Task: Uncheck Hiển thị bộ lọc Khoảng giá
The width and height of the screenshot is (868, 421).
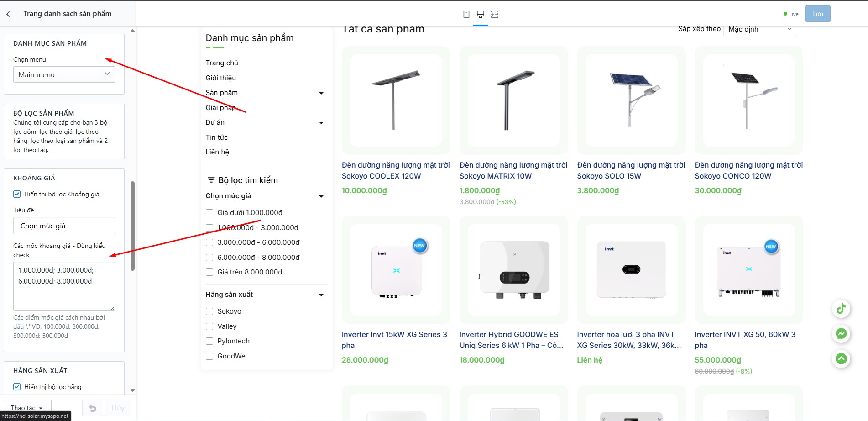Action: pos(17,194)
